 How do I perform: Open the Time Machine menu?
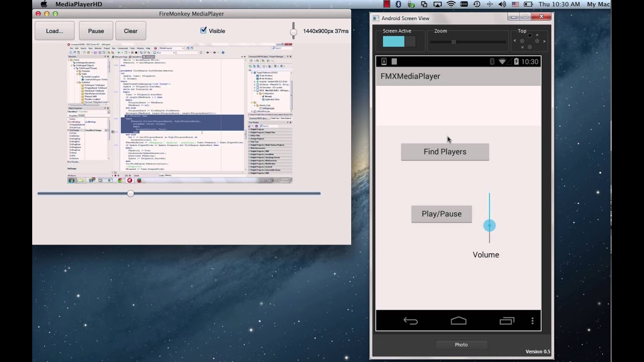coord(477,4)
